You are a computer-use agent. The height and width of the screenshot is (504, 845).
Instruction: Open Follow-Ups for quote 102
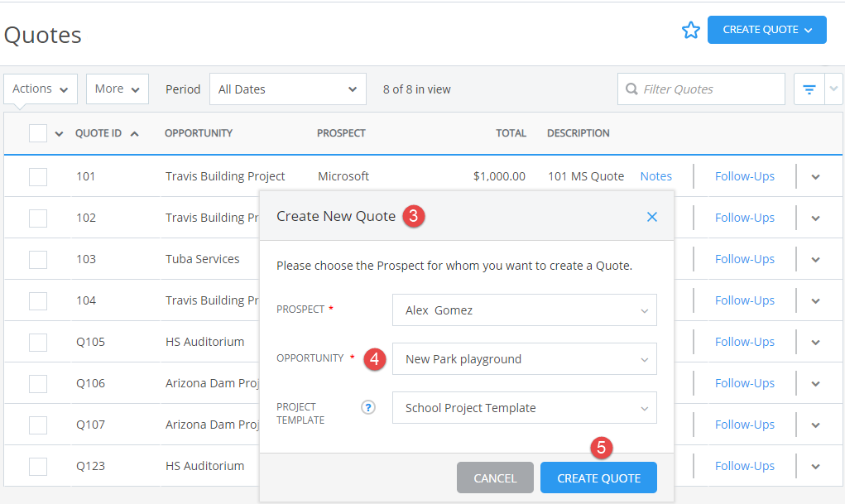coord(745,218)
